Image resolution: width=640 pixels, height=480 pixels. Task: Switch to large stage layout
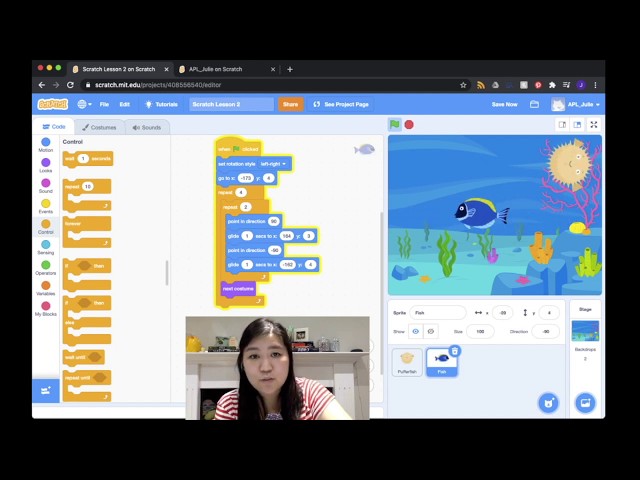577,125
